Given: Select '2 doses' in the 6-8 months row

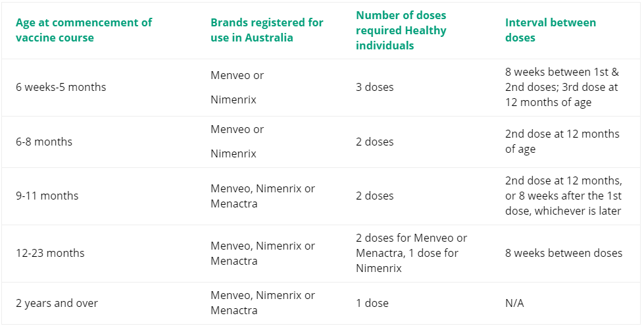Looking at the screenshot, I should click(374, 142).
